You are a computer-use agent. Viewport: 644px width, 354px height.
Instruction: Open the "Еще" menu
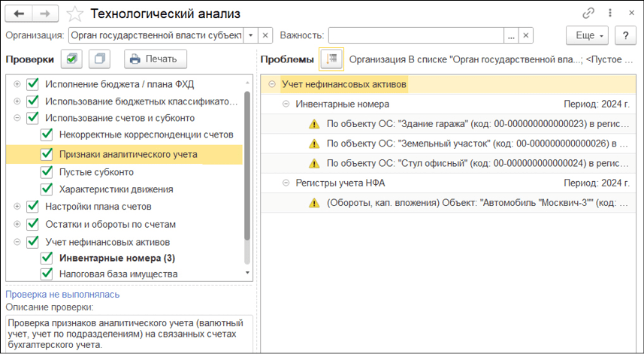click(x=587, y=35)
